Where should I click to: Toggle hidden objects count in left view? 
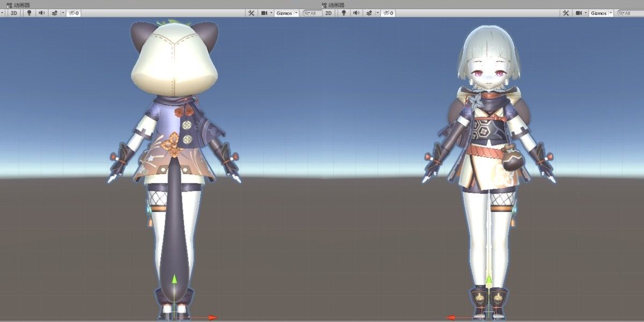pos(74,13)
